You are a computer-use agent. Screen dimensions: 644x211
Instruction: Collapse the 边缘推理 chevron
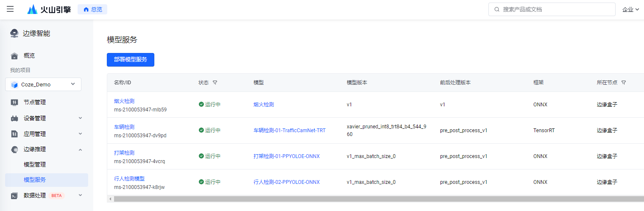[x=80, y=149]
